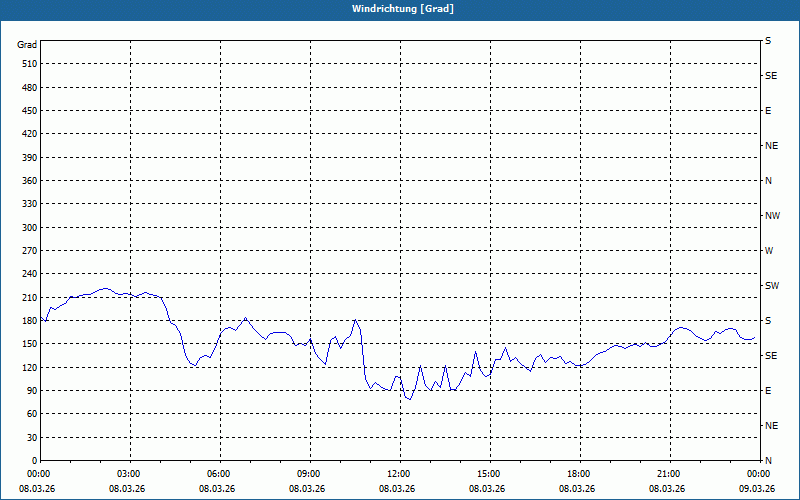
Task: Select the 30 y-axis value
Action: tap(32, 437)
